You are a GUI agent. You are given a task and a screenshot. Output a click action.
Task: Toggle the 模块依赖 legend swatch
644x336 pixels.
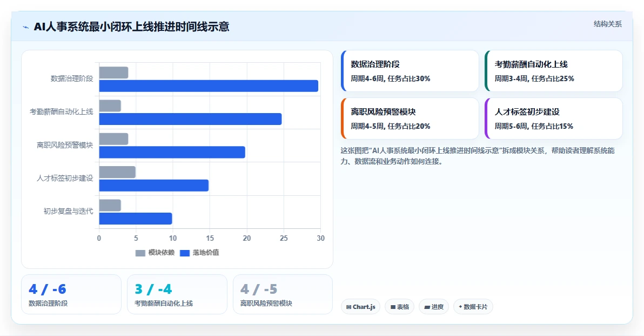pyautogui.click(x=140, y=253)
